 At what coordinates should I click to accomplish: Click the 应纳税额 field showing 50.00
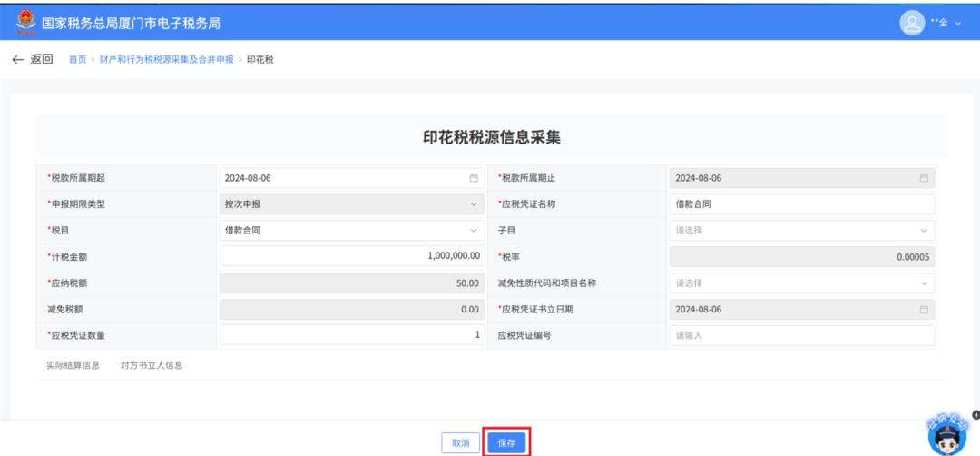pyautogui.click(x=352, y=283)
